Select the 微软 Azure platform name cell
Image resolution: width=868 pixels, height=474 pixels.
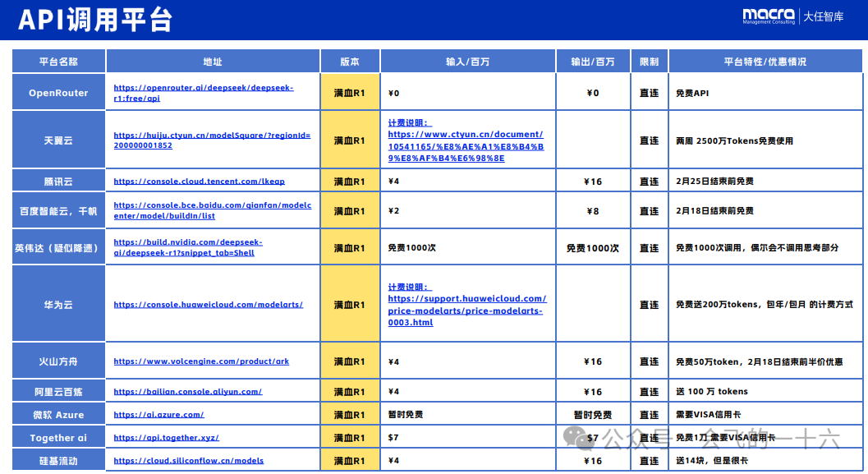click(58, 414)
